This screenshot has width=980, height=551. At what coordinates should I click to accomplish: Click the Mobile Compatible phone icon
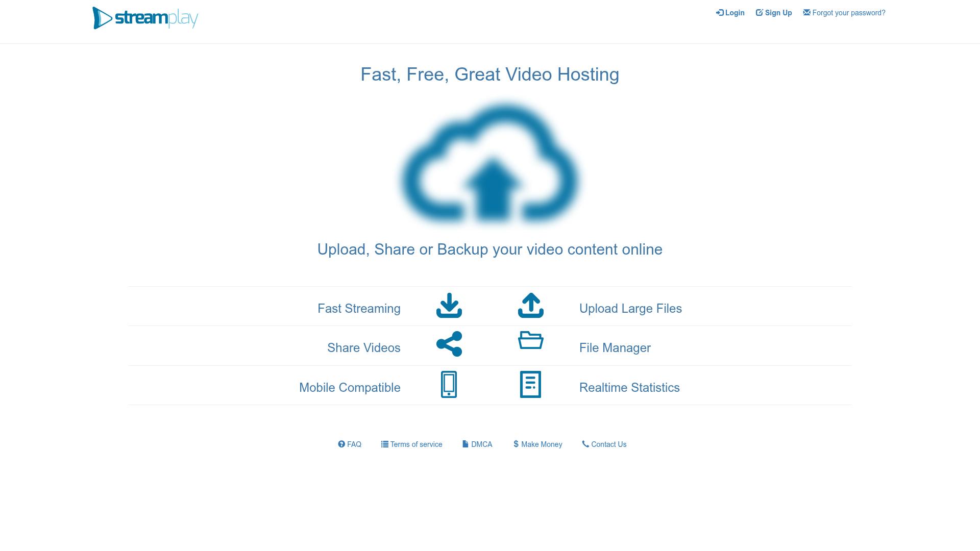pos(449,384)
